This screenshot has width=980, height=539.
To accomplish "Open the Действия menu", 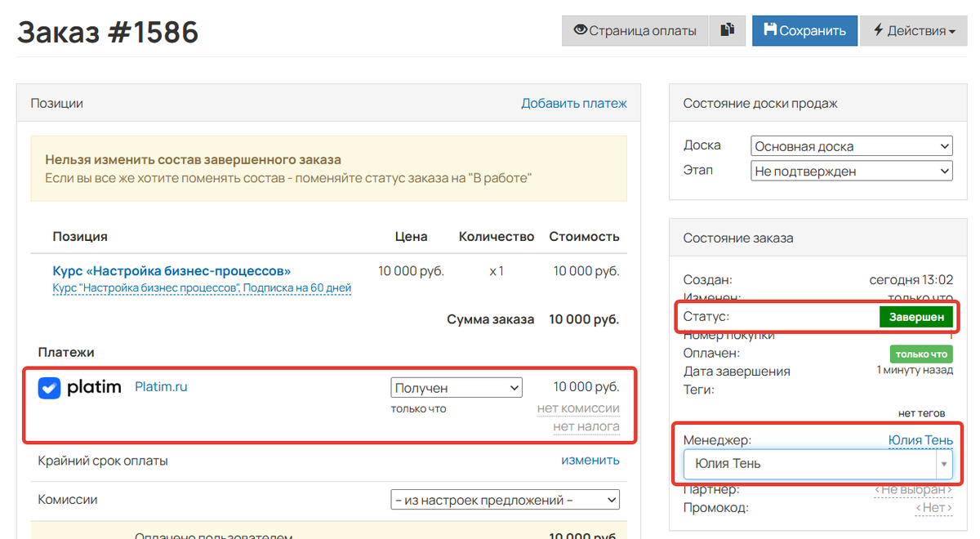I will (x=914, y=30).
